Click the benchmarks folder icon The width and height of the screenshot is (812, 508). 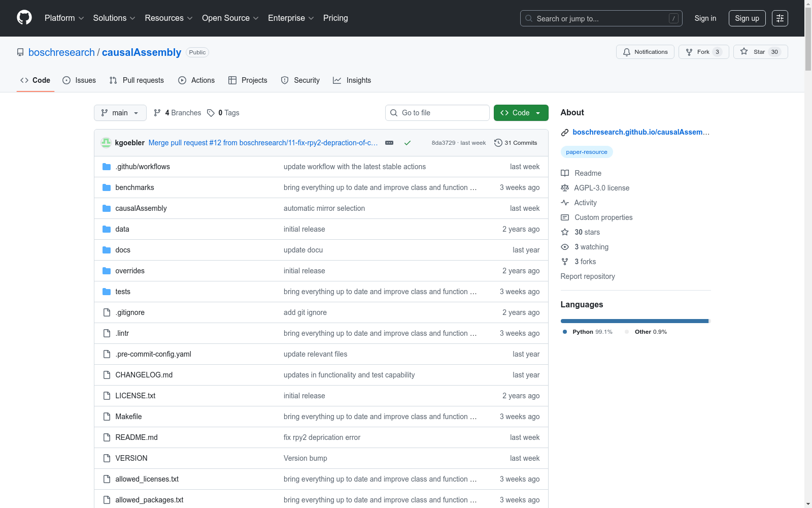tap(107, 187)
